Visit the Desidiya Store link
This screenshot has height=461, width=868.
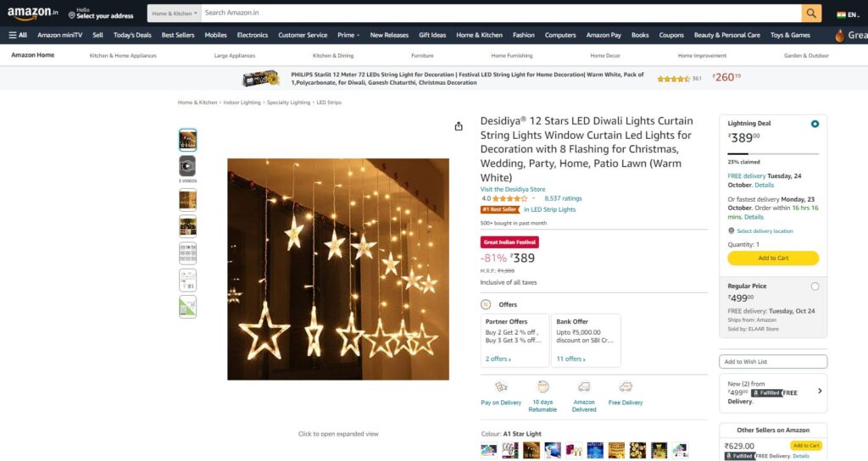513,189
